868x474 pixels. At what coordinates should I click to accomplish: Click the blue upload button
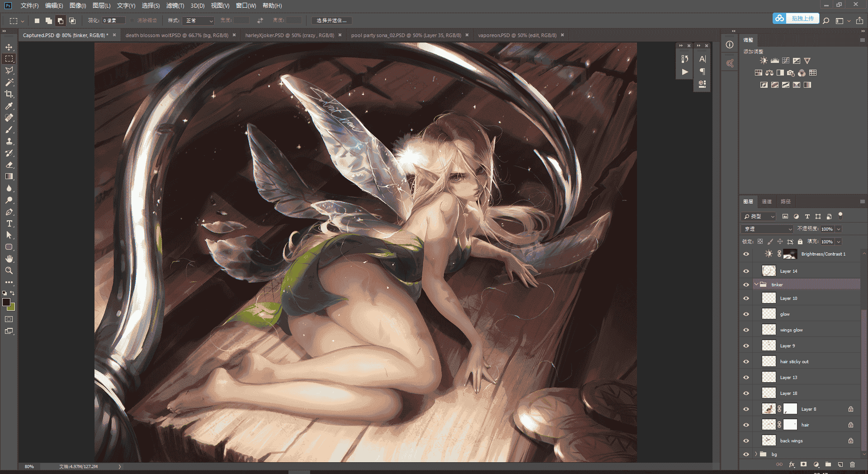796,19
